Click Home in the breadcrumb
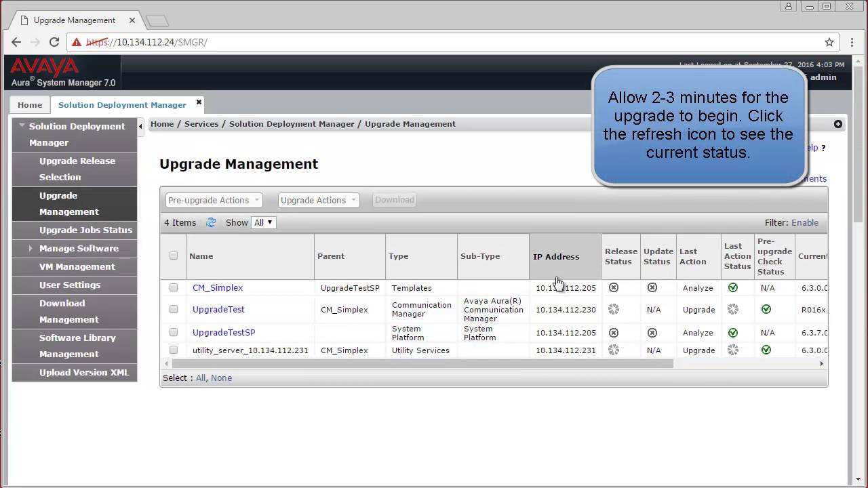This screenshot has width=868, height=488. [162, 124]
